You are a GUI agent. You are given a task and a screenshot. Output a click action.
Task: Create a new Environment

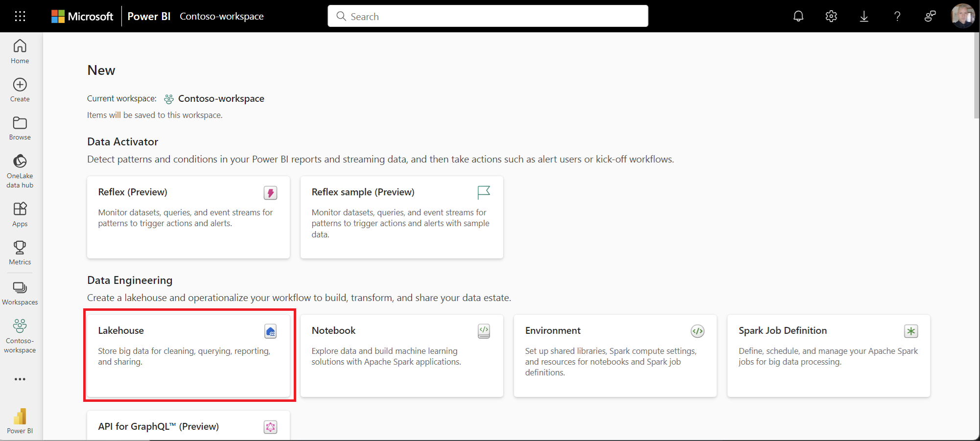click(615, 356)
